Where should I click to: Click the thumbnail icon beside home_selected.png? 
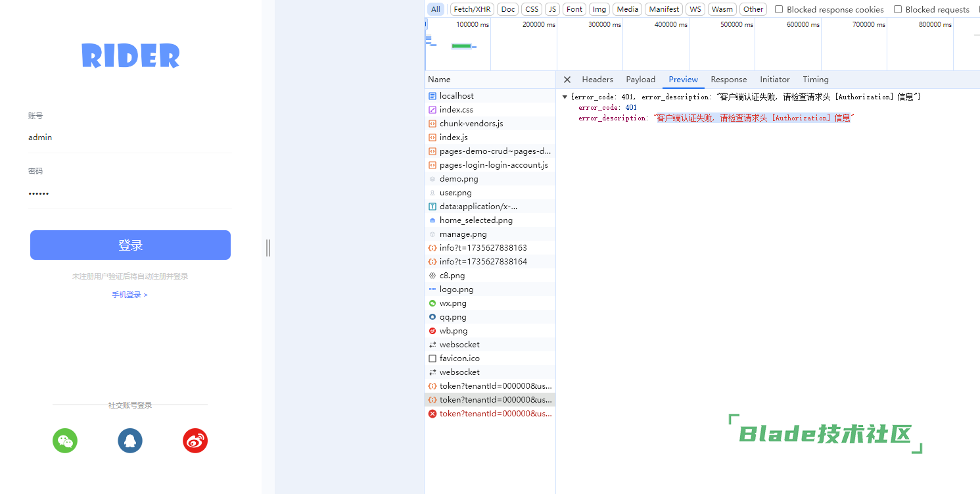pyautogui.click(x=432, y=220)
